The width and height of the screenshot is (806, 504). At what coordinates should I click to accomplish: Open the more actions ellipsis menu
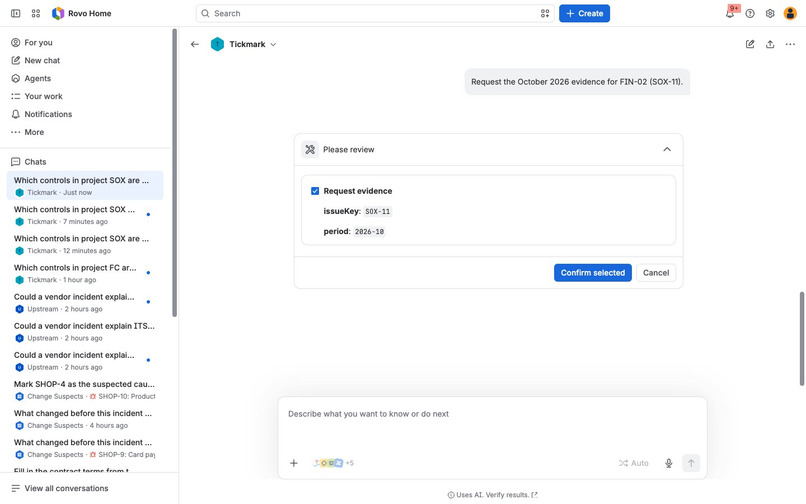coord(790,44)
